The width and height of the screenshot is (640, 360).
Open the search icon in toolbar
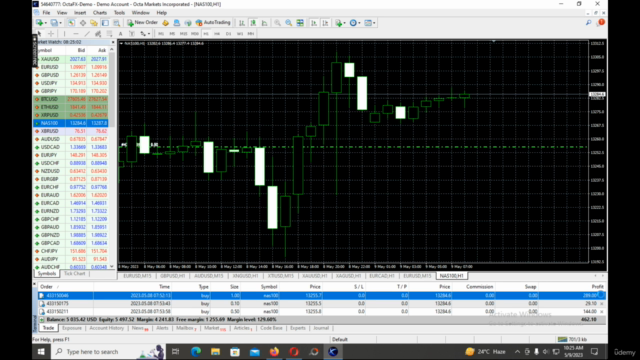pos(588,23)
